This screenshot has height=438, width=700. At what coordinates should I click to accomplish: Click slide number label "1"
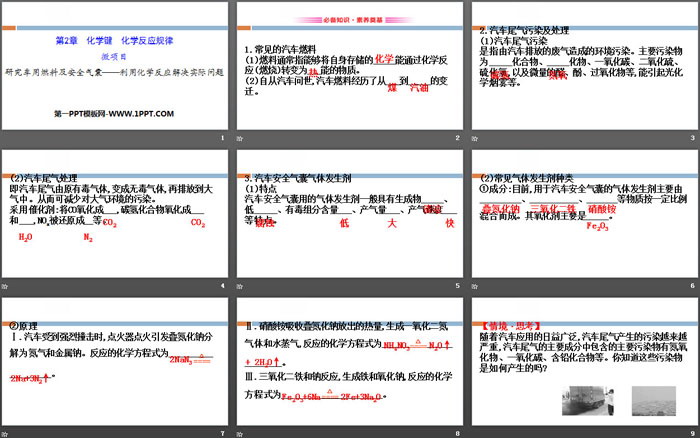point(222,138)
